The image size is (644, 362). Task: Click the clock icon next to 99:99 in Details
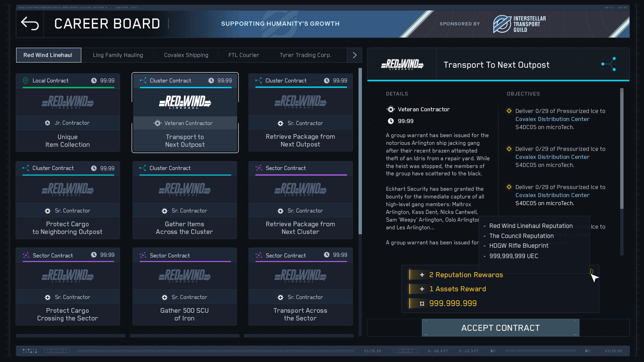(x=391, y=121)
